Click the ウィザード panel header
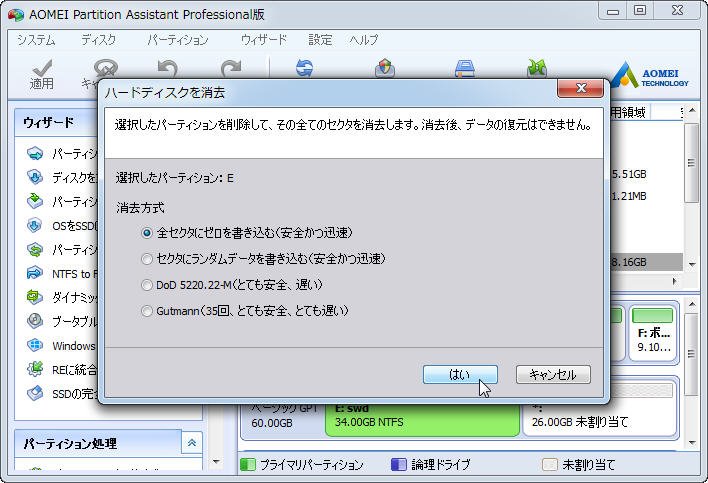Image resolution: width=708 pixels, height=483 pixels. click(x=56, y=122)
